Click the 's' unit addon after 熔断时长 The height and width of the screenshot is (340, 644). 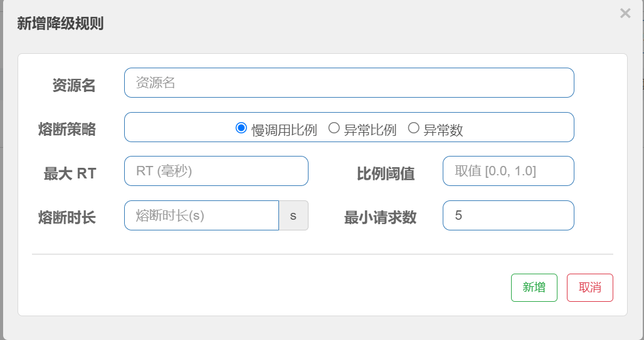pos(293,215)
